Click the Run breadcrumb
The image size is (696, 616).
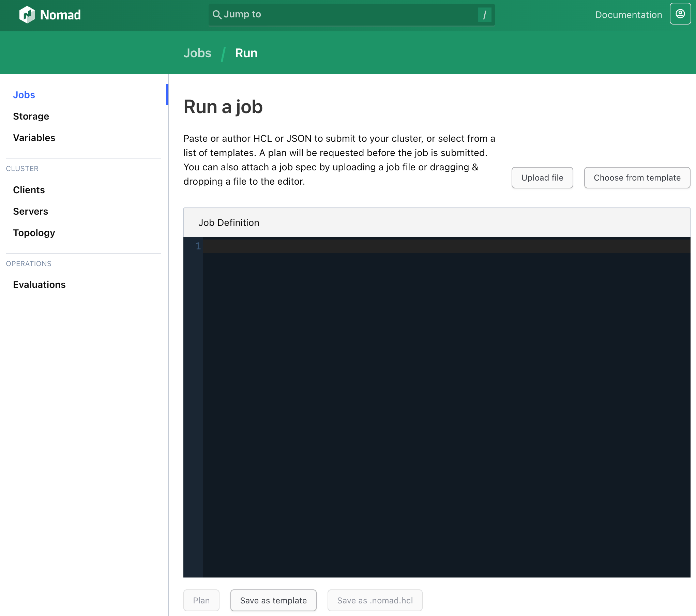[x=246, y=53]
